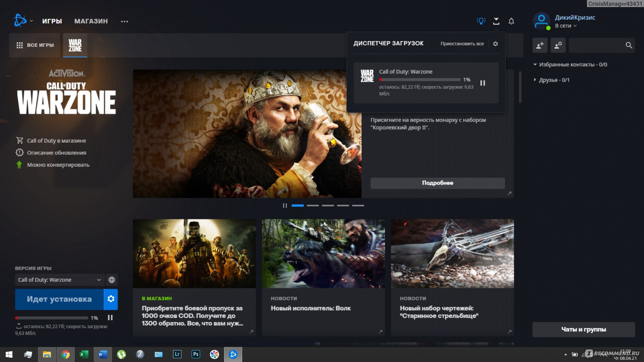644x362 pixels.
Task: Open the notifications bell
Action: coord(511,21)
